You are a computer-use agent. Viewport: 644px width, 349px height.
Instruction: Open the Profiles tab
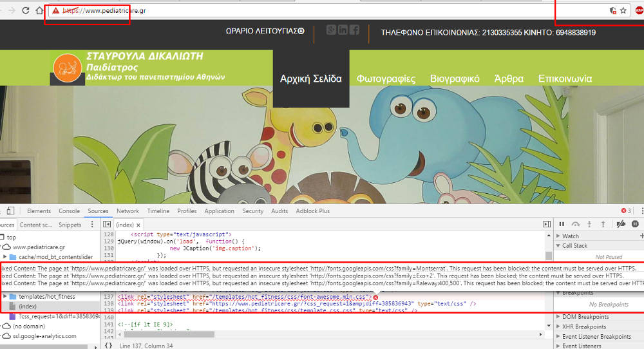coord(187,211)
